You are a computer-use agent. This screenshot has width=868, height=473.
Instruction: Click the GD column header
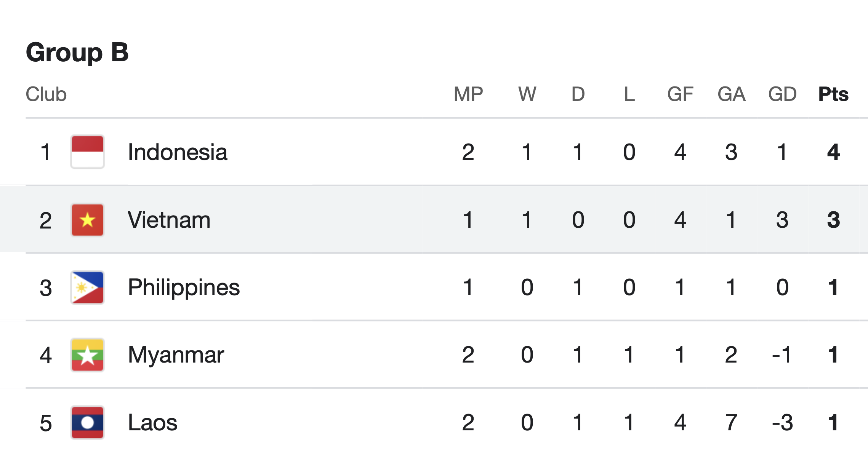pos(782,94)
